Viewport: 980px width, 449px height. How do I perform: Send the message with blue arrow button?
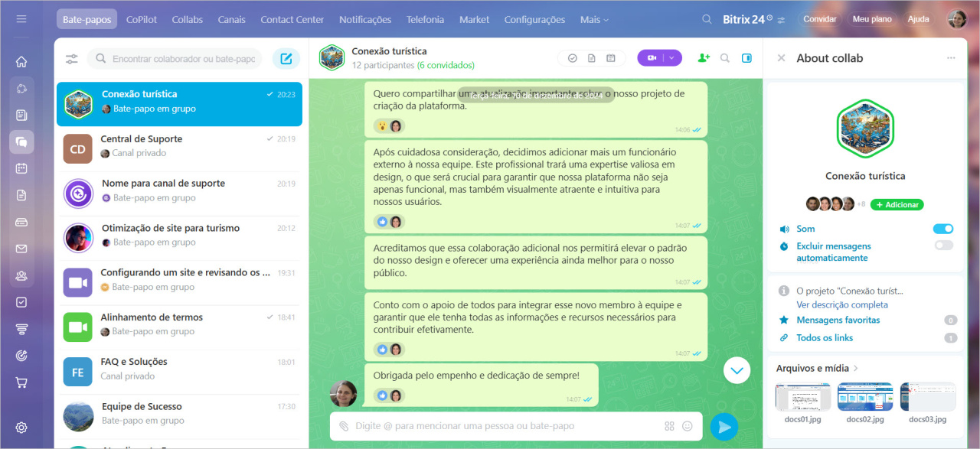724,426
